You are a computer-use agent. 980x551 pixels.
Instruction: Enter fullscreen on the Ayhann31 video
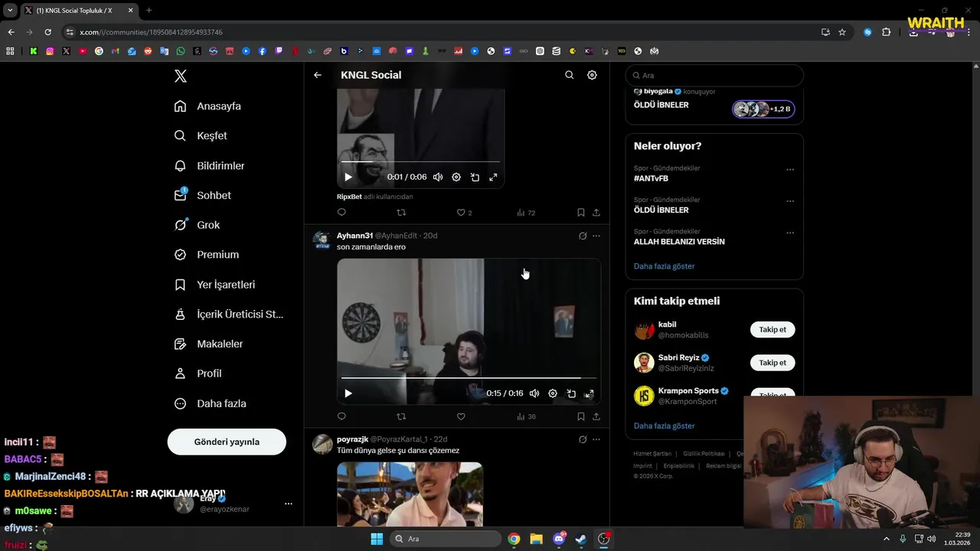590,393
